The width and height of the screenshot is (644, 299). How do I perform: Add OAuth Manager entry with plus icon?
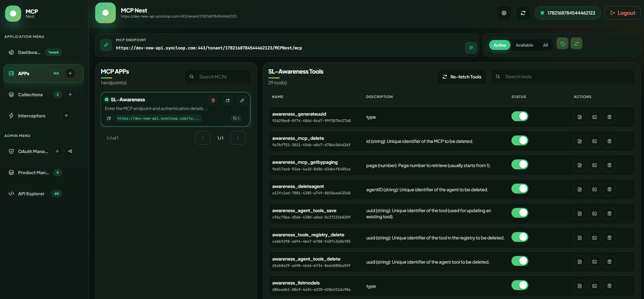(57, 151)
